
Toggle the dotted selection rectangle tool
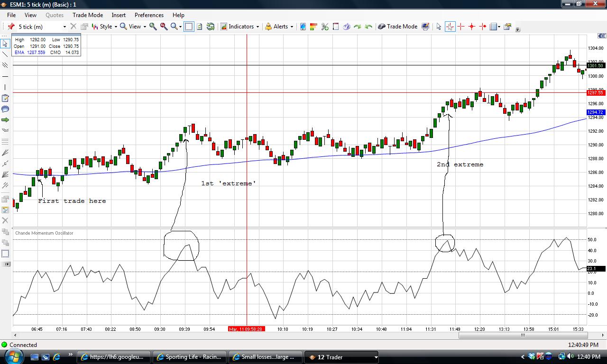click(x=189, y=27)
